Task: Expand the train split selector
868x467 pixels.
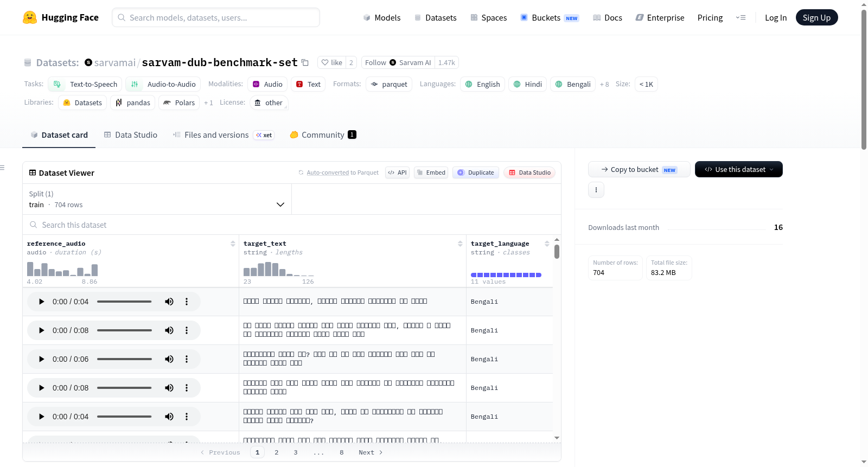Action: pyautogui.click(x=157, y=199)
